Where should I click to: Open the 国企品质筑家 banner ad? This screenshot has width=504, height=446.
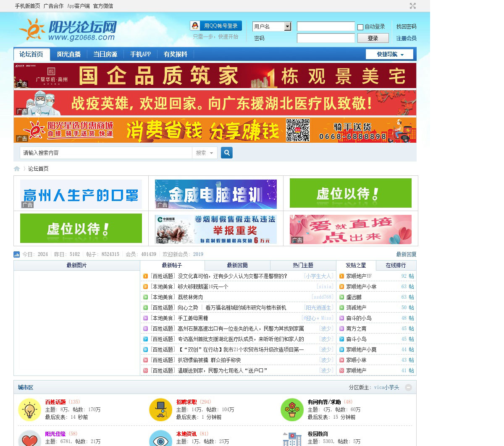[215, 76]
